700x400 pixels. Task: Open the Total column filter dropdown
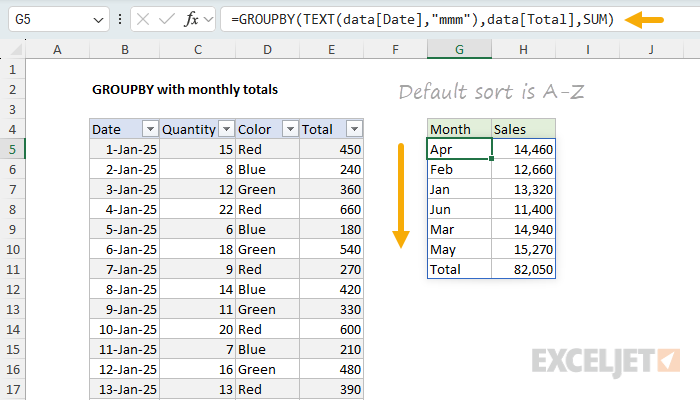click(x=354, y=129)
